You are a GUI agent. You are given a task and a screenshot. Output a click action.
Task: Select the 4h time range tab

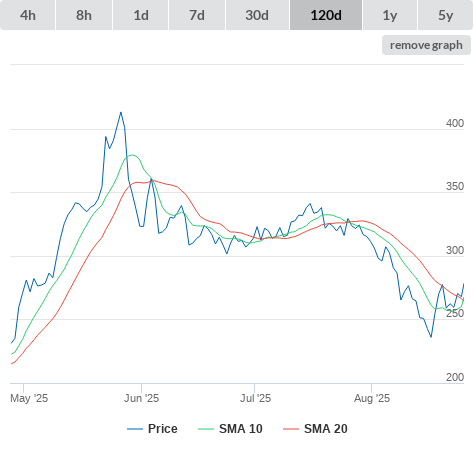pyautogui.click(x=28, y=15)
